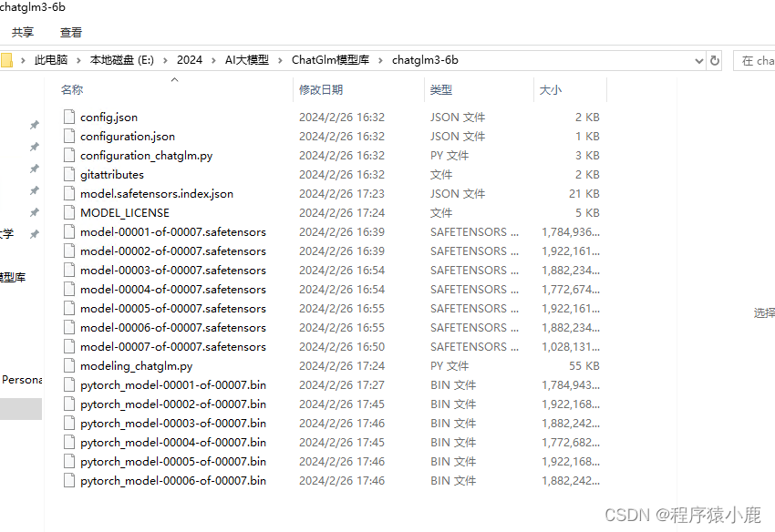Expand the chevron after 本地磁盘 (E:) breadcrumb
Image resolution: width=775 pixels, height=532 pixels.
point(165,60)
